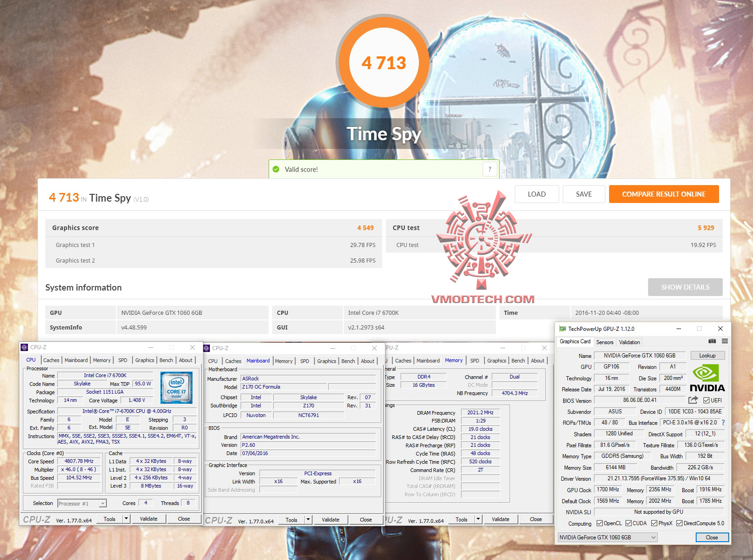The height and width of the screenshot is (560, 753).
Task: Click Validate in the CPU-Z Mainboard window
Action: point(330,520)
